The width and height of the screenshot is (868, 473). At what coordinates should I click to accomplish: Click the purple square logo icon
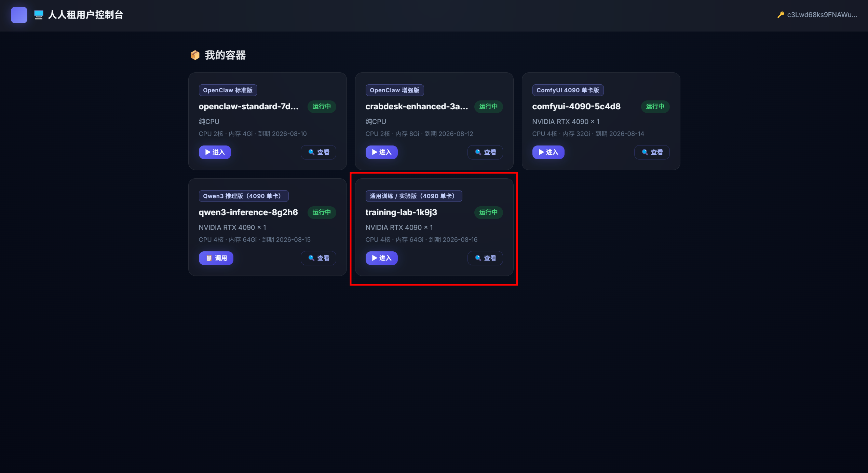[19, 15]
